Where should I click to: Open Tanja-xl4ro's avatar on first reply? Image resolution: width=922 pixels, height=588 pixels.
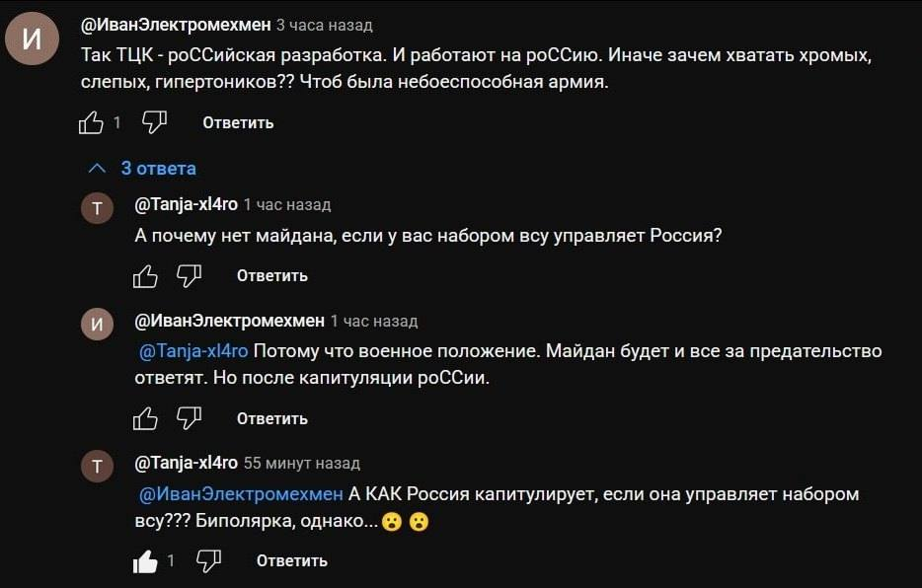pos(97,208)
